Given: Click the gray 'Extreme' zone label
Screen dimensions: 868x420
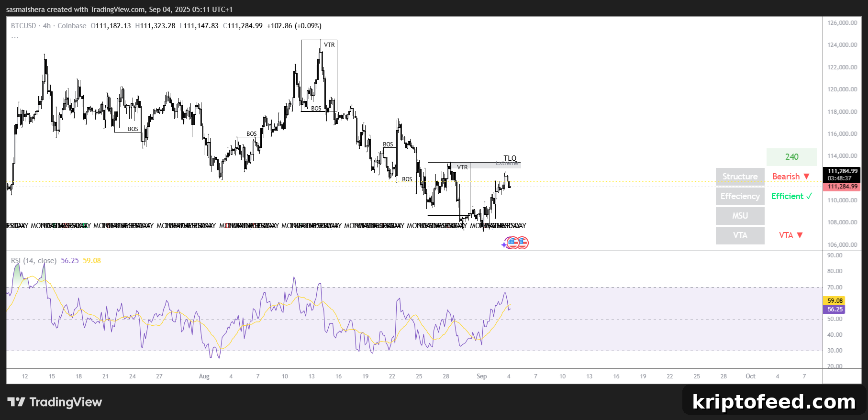Looking at the screenshot, I should (x=507, y=163).
